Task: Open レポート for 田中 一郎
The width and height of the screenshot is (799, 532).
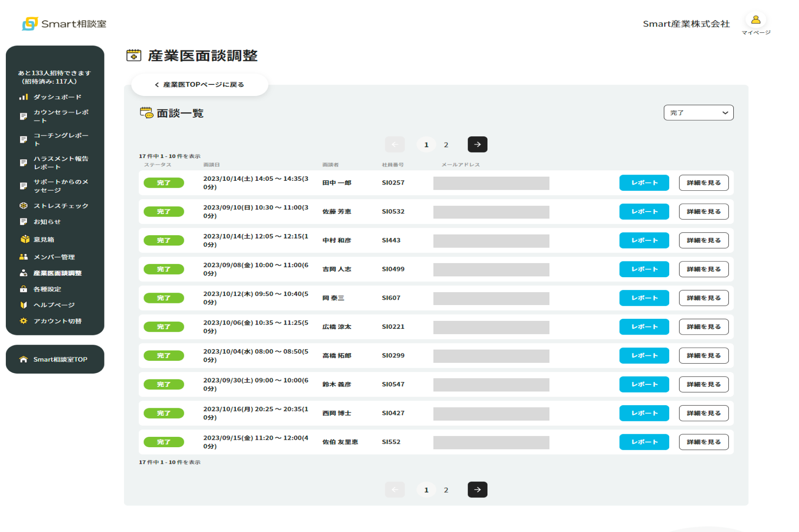Action: tap(644, 183)
